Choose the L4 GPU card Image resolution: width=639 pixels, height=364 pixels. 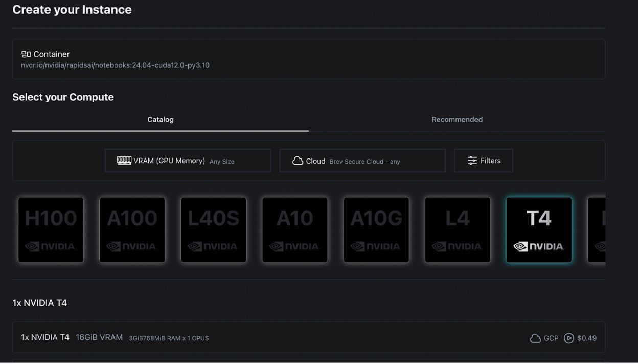(458, 230)
